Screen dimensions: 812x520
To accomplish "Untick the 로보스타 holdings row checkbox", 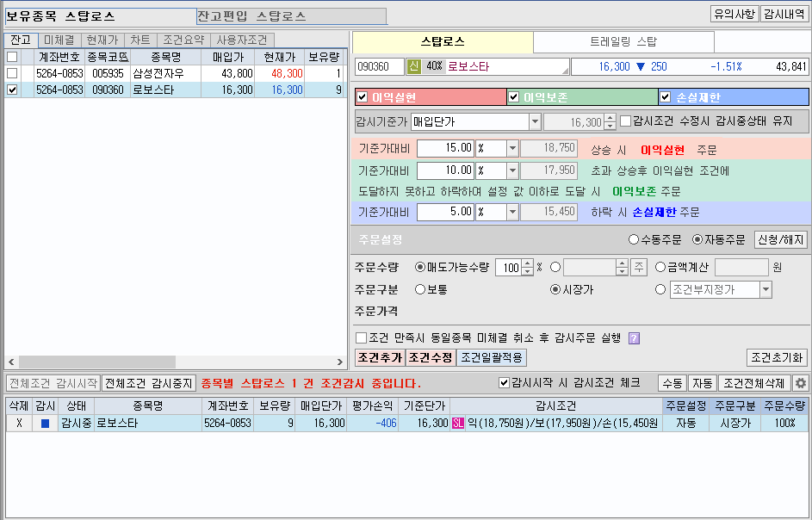I will [x=12, y=90].
